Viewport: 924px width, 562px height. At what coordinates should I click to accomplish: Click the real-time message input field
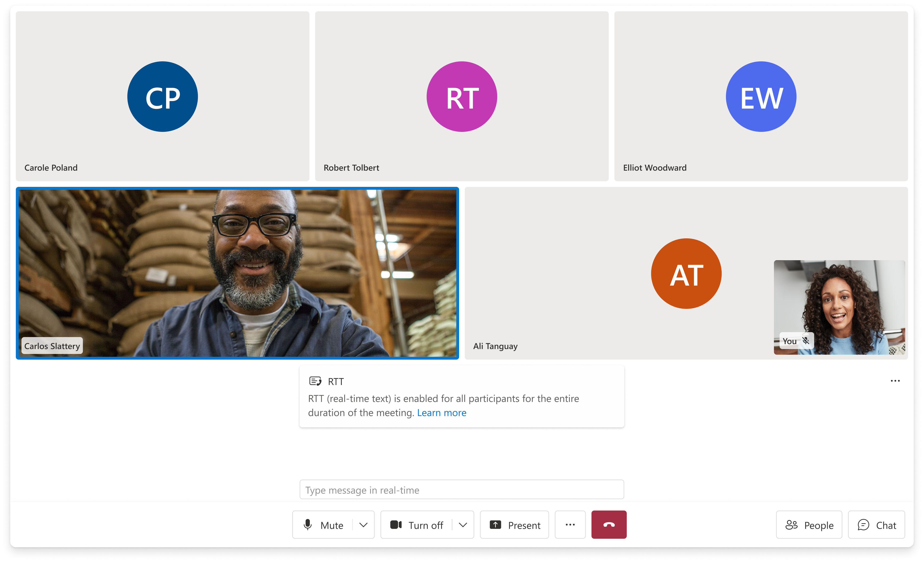click(x=461, y=490)
